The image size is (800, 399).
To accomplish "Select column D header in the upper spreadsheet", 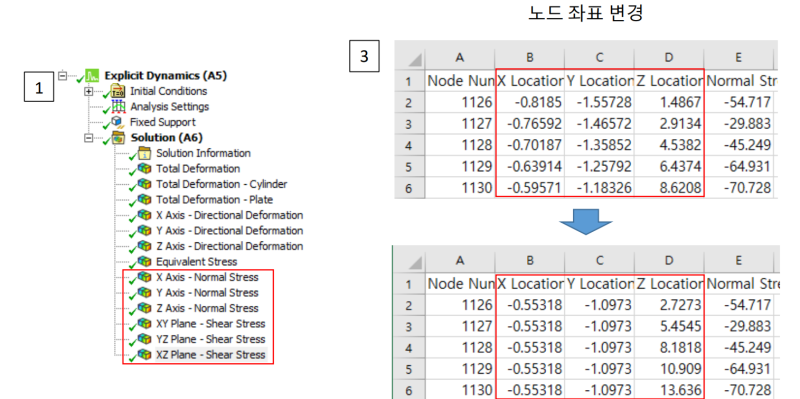I will [x=669, y=58].
